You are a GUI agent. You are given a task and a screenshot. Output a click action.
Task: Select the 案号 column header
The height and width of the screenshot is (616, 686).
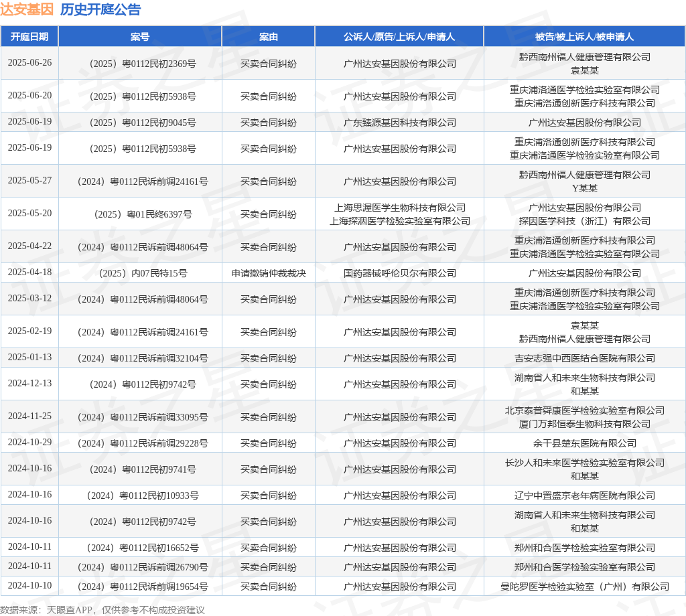140,37
